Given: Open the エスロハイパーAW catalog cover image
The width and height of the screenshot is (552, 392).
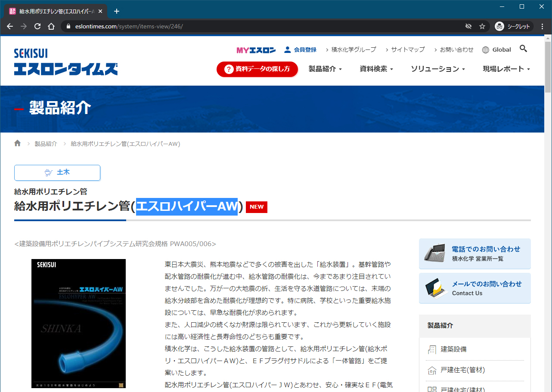Looking at the screenshot, I should [78, 323].
